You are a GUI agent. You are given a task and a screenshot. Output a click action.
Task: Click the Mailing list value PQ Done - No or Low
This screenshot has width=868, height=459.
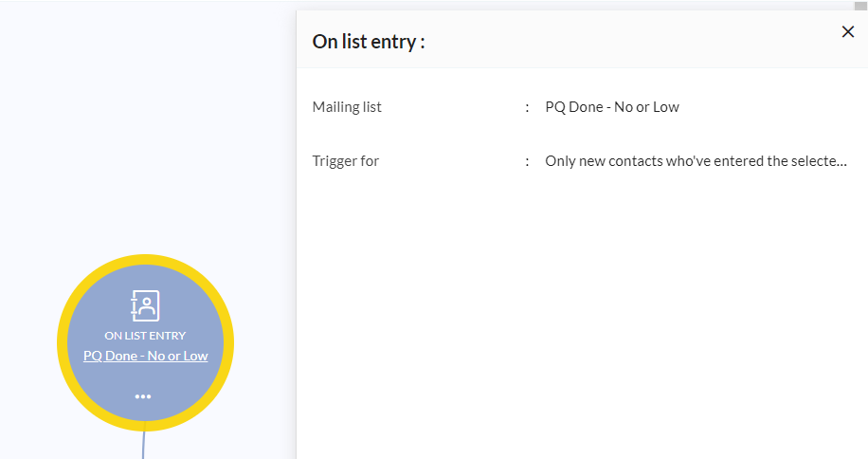(x=611, y=107)
